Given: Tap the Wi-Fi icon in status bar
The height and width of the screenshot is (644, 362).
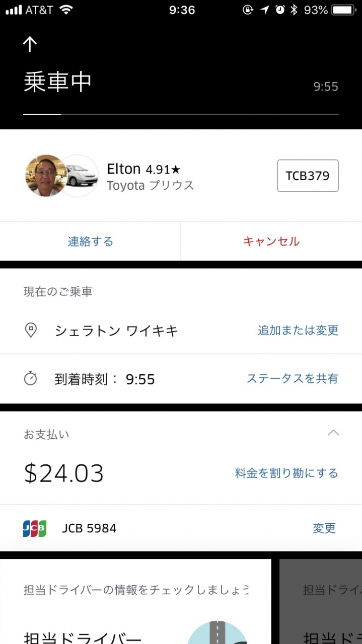Looking at the screenshot, I should pyautogui.click(x=65, y=10).
